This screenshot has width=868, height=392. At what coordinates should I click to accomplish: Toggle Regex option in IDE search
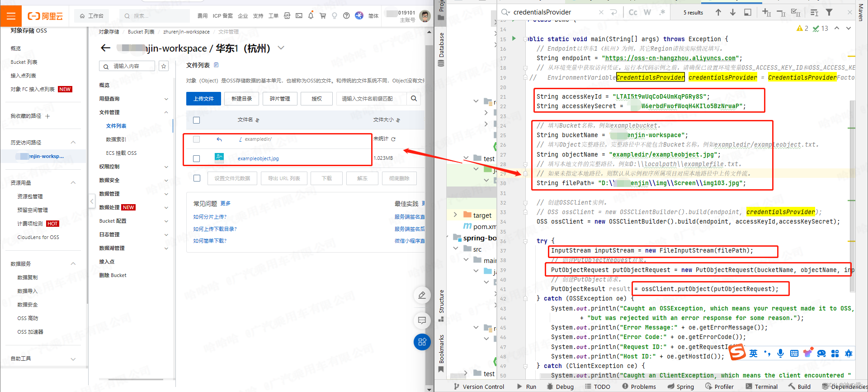pos(662,12)
